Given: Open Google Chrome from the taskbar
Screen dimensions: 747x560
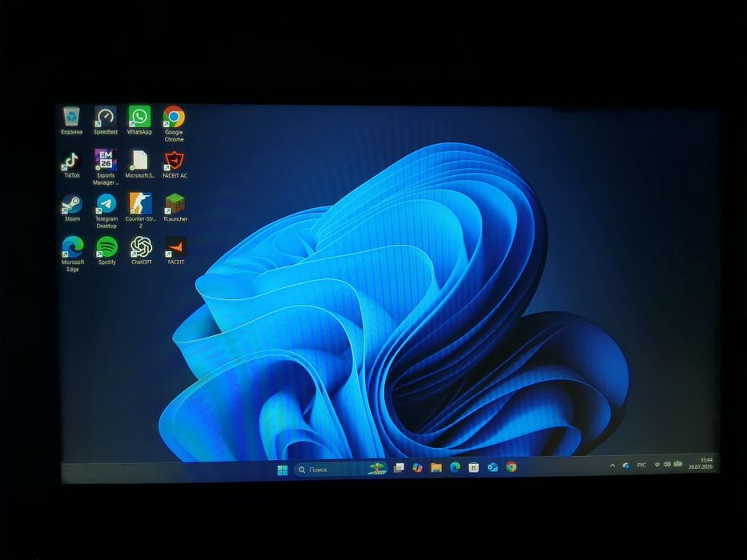Looking at the screenshot, I should tap(511, 467).
